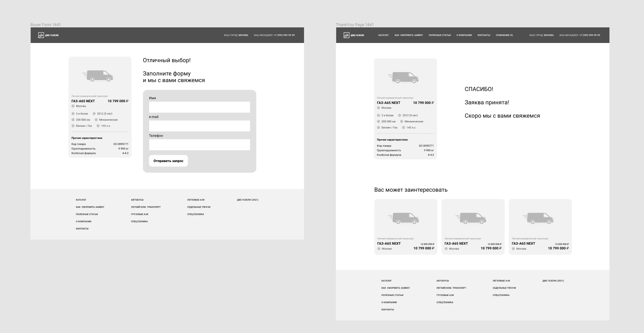Click Полезные статьи in ThankYou page footer
Screen dimensions: 644x333
[392, 296]
